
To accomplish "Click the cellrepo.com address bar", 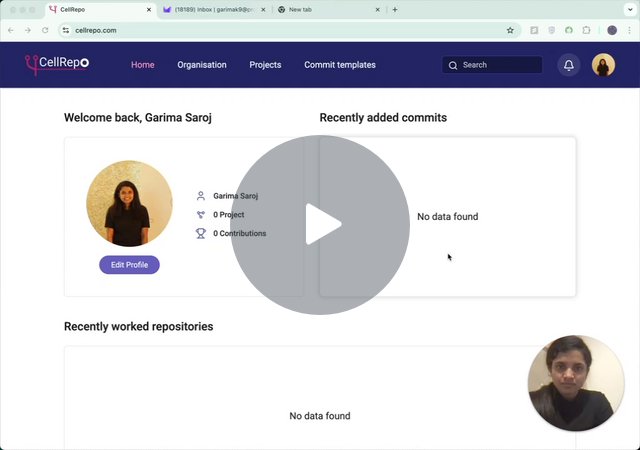I will pyautogui.click(x=289, y=30).
